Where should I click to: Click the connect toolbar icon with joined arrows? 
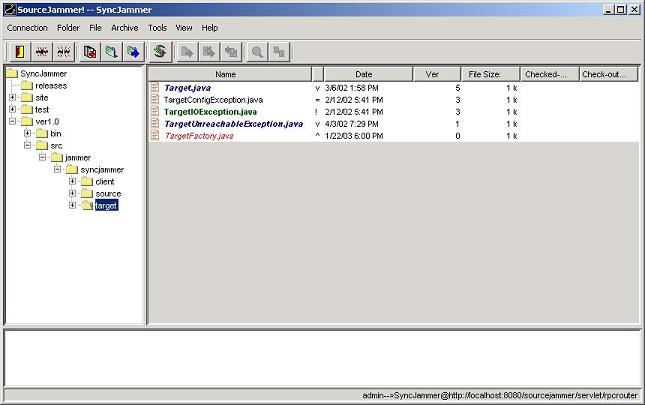tap(42, 52)
